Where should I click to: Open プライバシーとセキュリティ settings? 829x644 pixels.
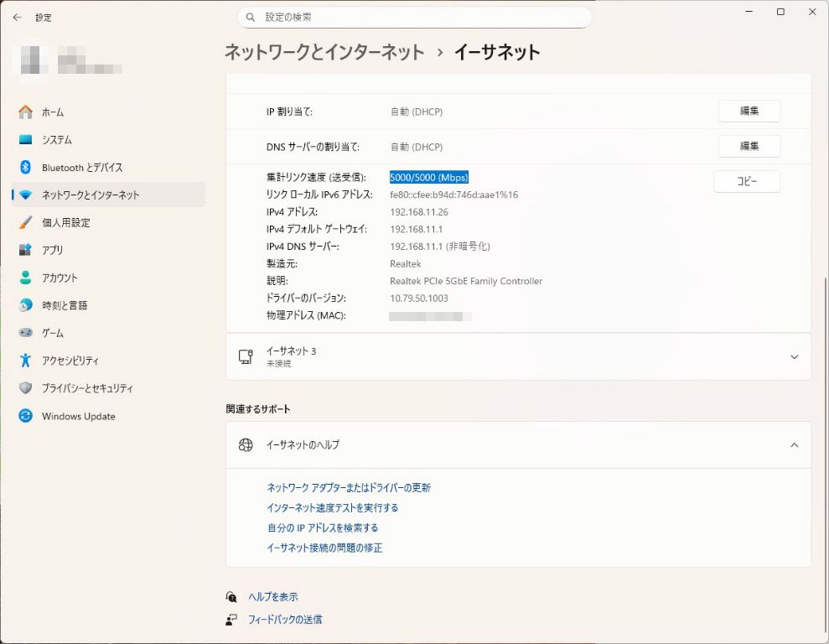pos(108,388)
